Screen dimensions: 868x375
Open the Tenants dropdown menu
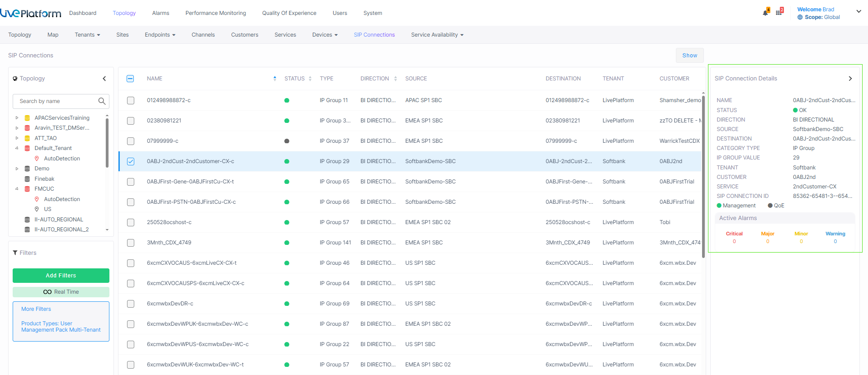[x=87, y=35]
